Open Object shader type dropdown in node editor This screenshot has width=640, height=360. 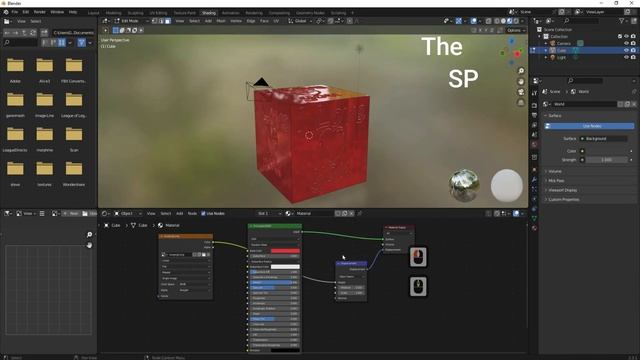[128, 213]
